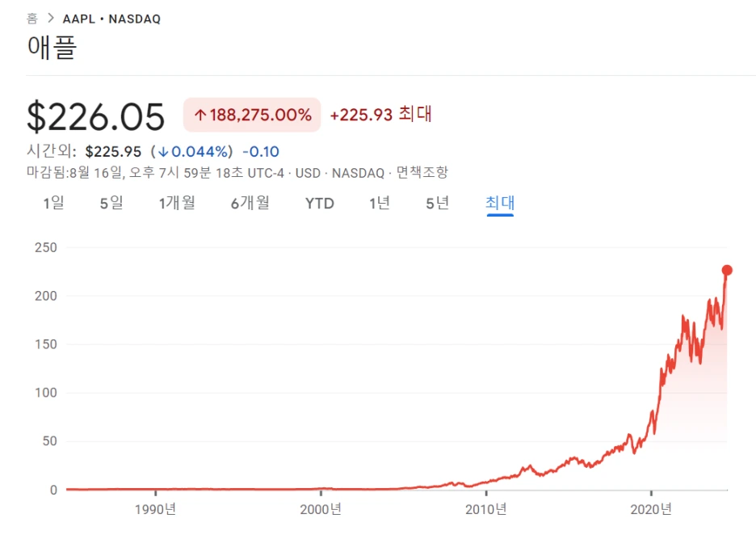
Task: Click the up-arrow percent change badge
Action: [x=252, y=115]
